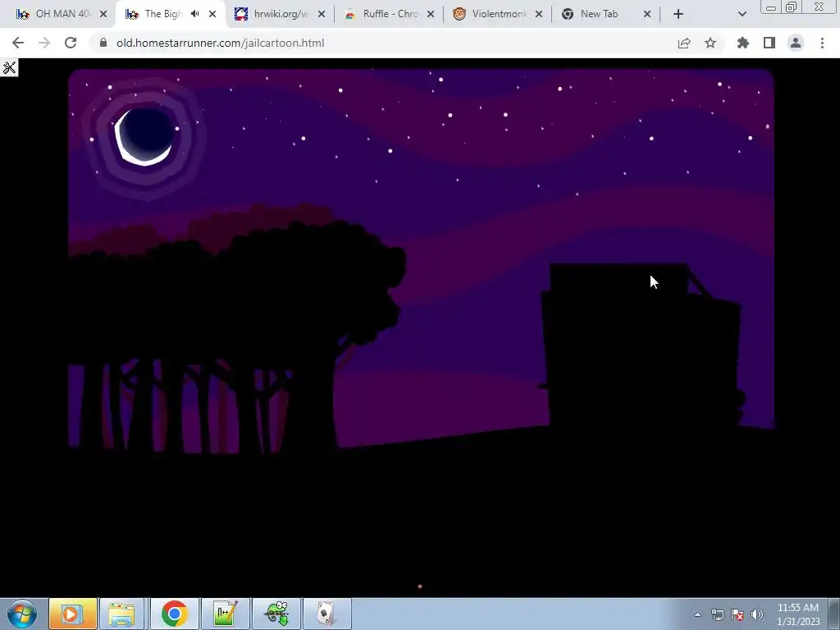Close the OH MAN 404 tab
This screenshot has width=840, height=630.
tap(103, 14)
